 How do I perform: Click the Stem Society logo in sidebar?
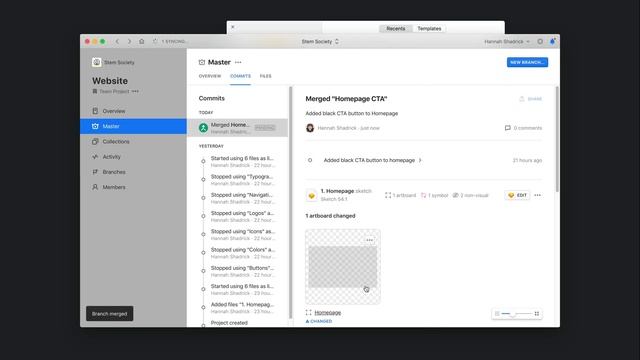[96, 62]
